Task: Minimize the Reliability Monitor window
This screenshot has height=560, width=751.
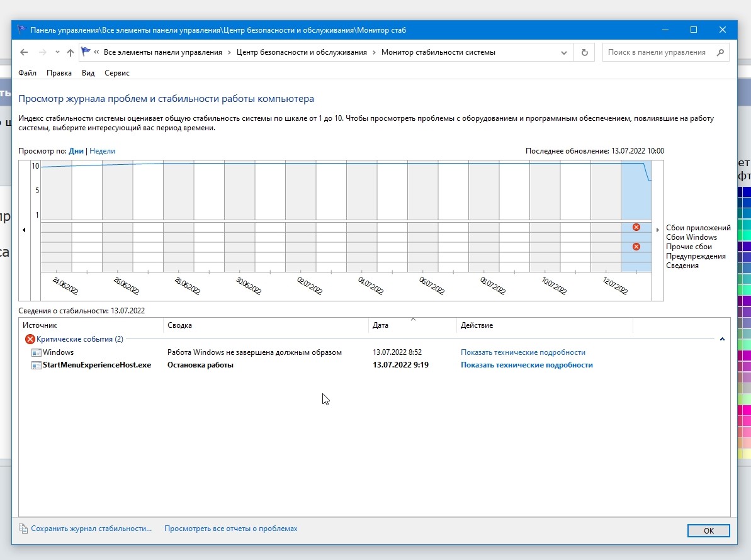Action: tap(665, 30)
